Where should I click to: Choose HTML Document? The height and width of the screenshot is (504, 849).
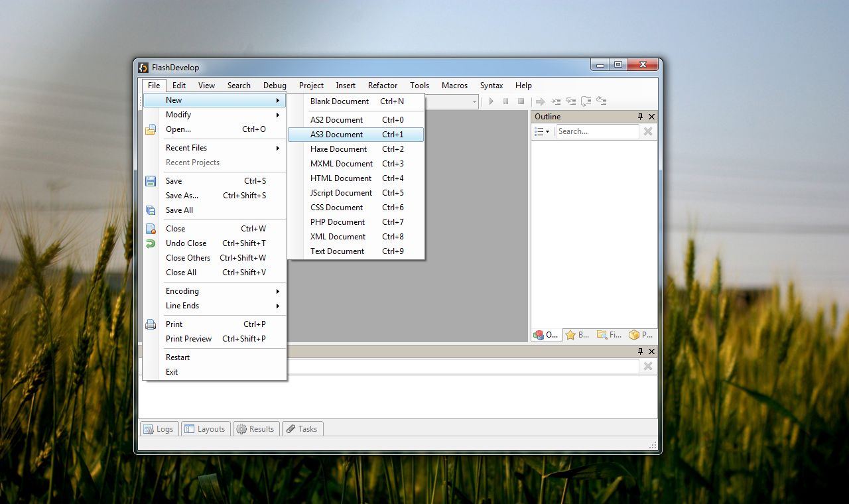pos(356,178)
